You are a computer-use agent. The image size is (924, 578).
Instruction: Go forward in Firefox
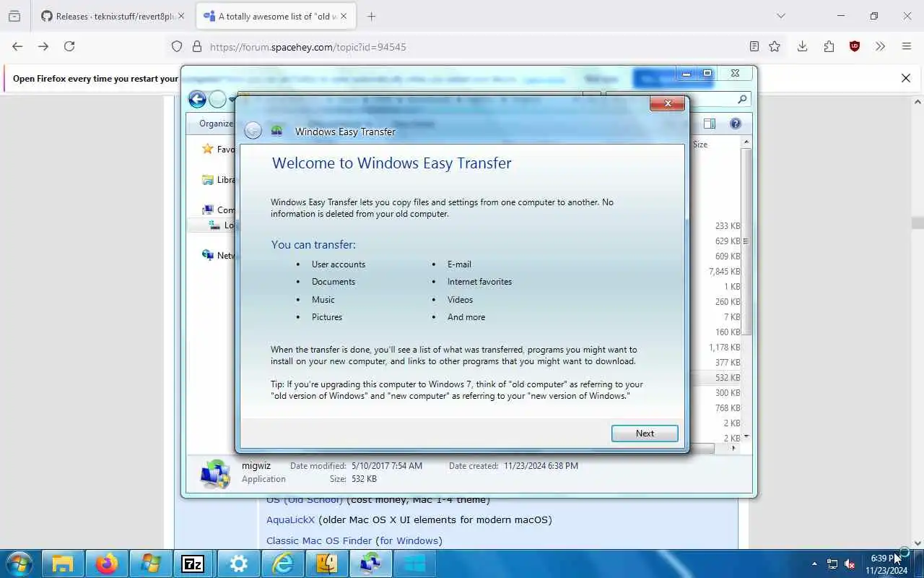pyautogui.click(x=43, y=46)
